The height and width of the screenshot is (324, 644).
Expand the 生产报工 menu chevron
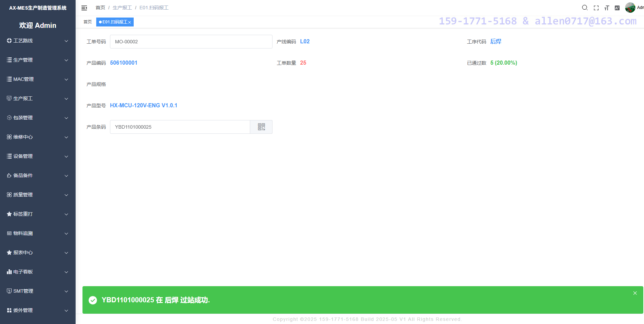point(66,99)
